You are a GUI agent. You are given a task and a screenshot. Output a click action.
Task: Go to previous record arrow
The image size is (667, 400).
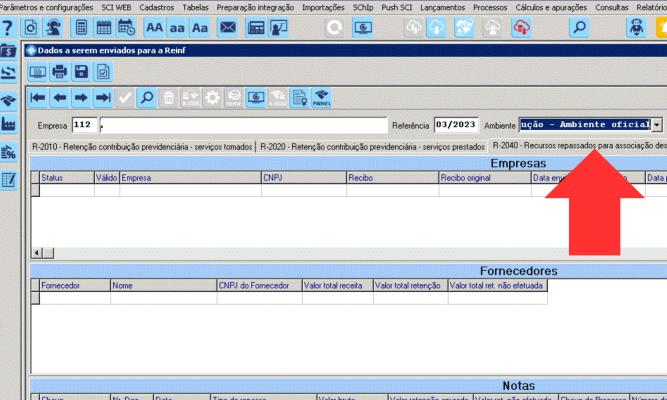coord(60,98)
